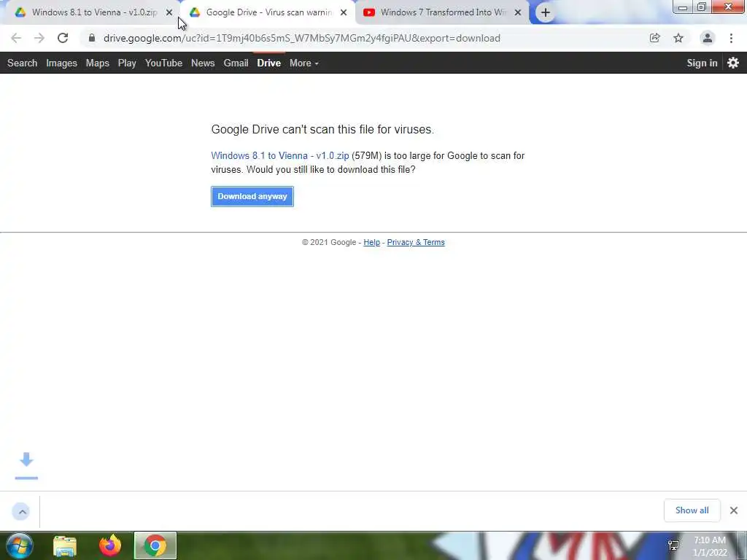The image size is (747, 560).
Task: Open Images in Google bar
Action: [61, 63]
